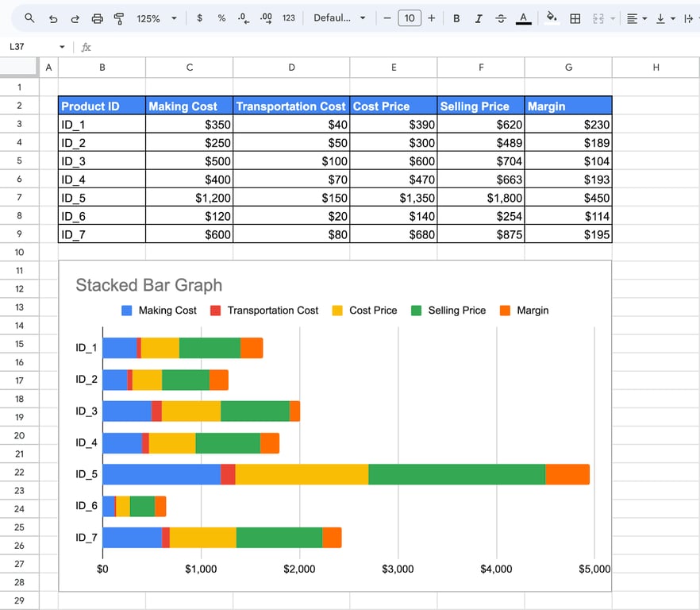
Task: Select the Transportation Cost header cell
Action: pyautogui.click(x=291, y=106)
